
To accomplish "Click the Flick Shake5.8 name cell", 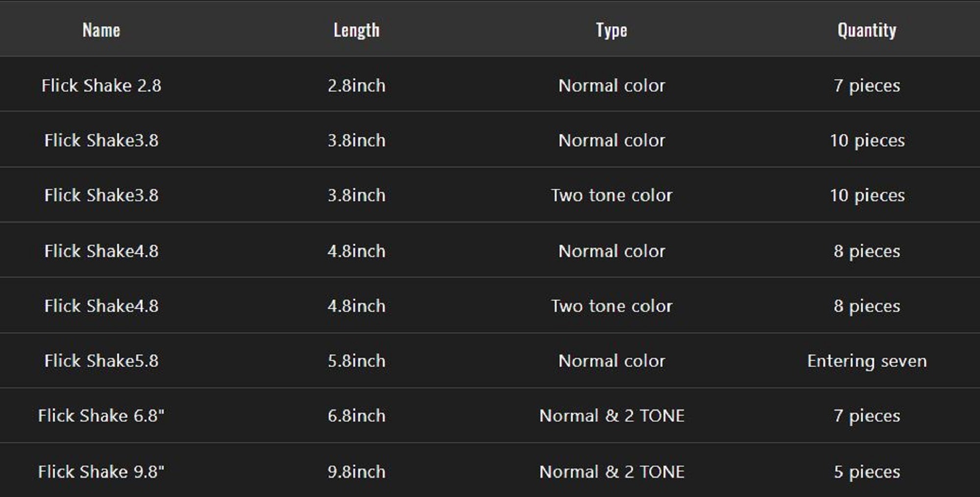I will point(101,361).
